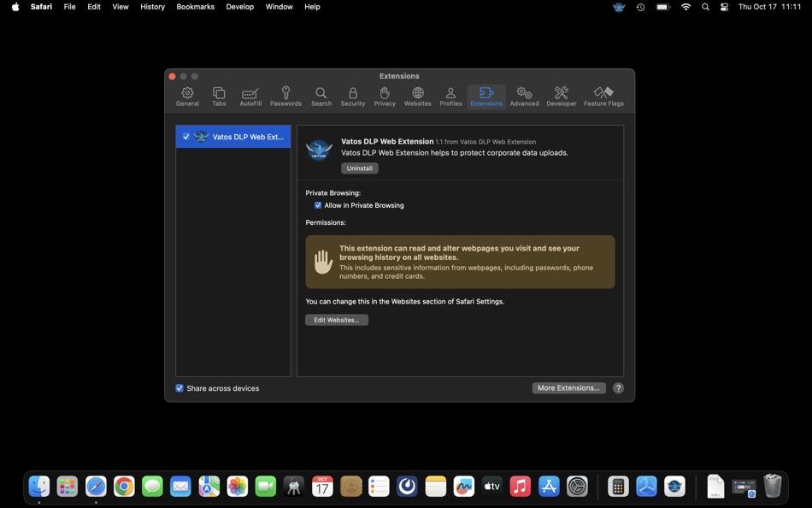Click the date and time in menu bar
Screen dimensions: 812x508
[769, 7]
